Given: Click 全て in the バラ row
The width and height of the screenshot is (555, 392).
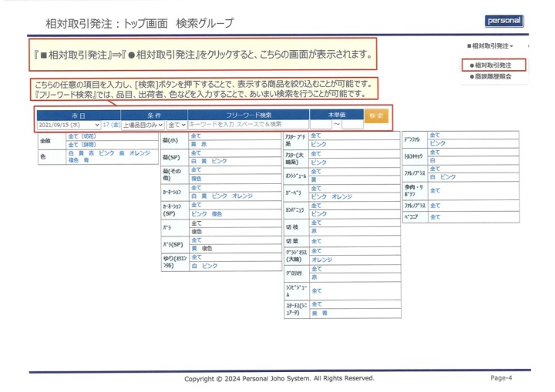Looking at the screenshot, I should (197, 223).
